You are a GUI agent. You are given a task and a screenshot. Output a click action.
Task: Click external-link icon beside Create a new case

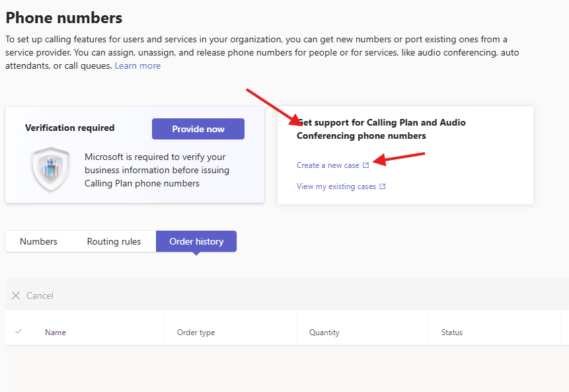coord(366,165)
